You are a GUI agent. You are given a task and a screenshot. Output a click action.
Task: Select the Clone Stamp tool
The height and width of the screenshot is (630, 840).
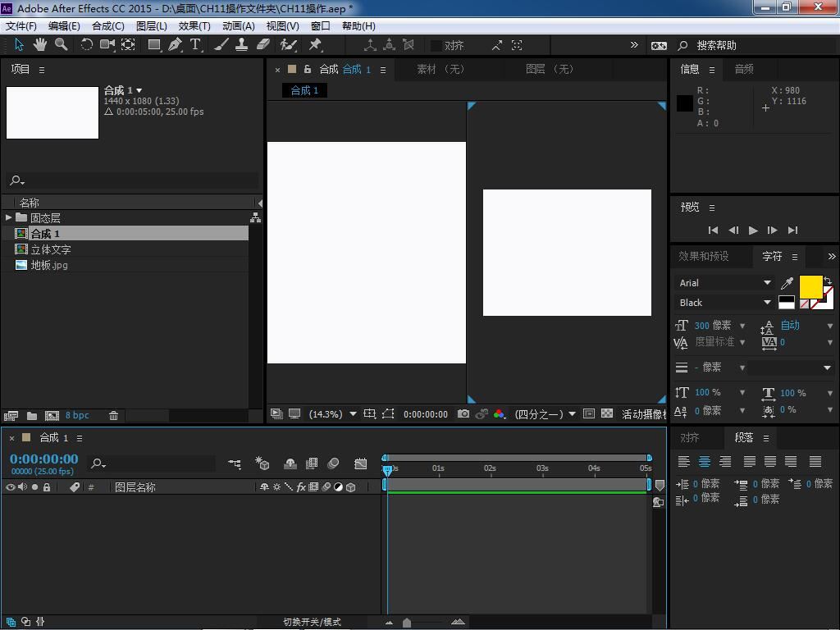[x=242, y=45]
